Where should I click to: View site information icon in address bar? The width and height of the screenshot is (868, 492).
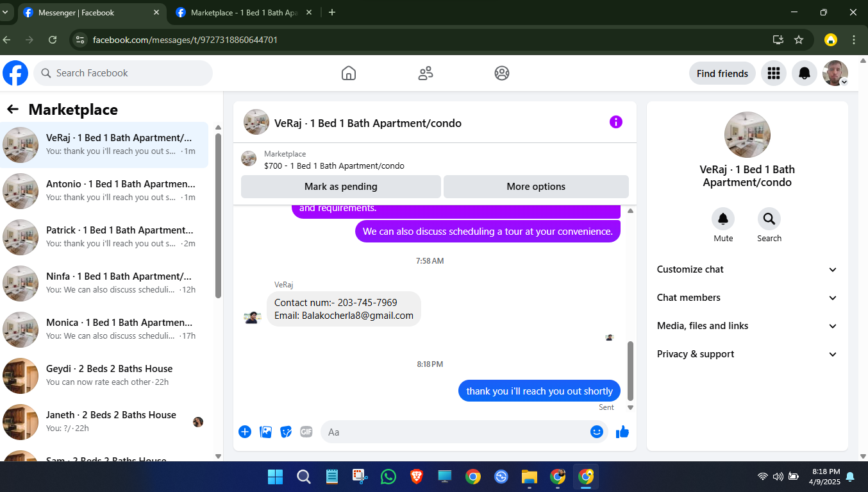click(x=80, y=40)
